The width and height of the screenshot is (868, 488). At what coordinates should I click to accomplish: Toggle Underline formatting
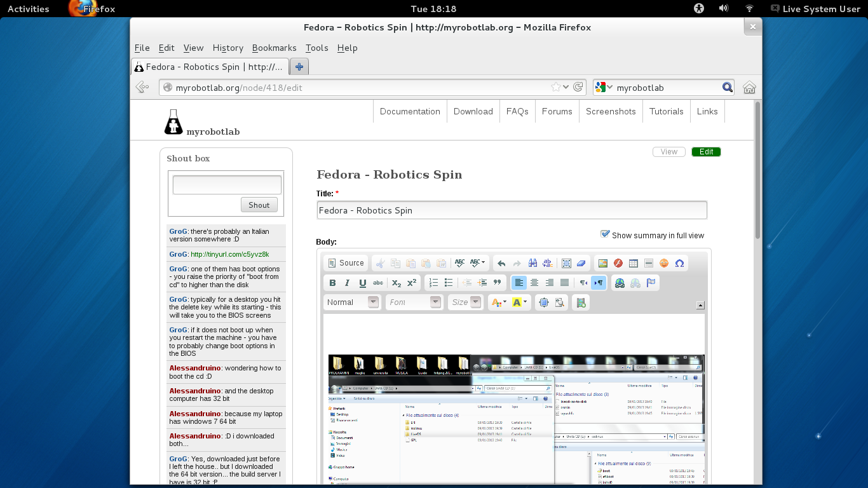[x=363, y=283]
